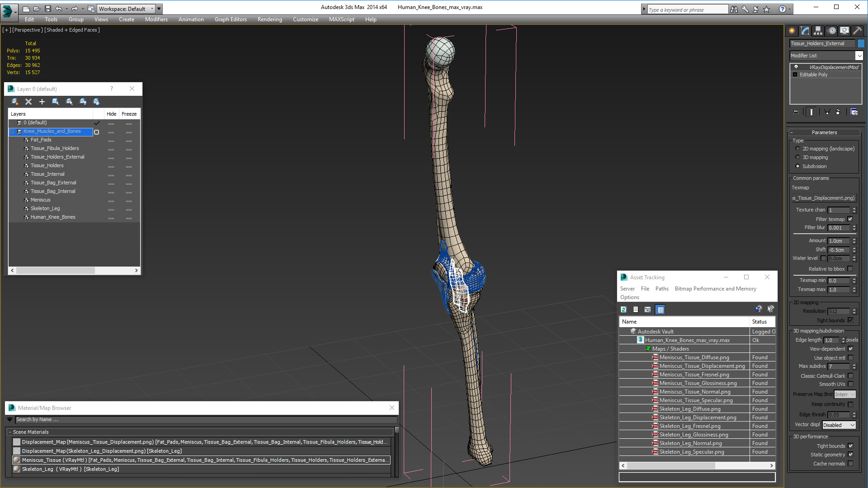Add selected objects to layer with plus icon

(x=42, y=102)
